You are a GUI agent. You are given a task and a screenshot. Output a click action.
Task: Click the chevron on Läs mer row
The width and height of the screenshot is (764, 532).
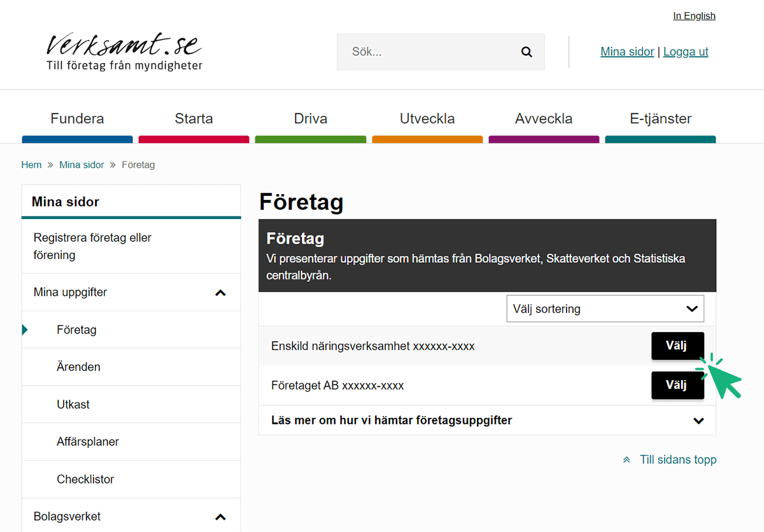[x=698, y=421]
